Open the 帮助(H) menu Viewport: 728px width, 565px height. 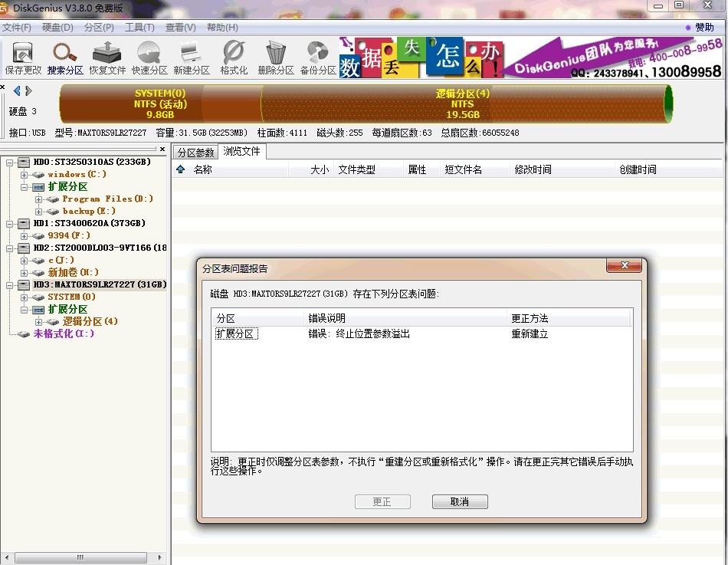click(222, 28)
